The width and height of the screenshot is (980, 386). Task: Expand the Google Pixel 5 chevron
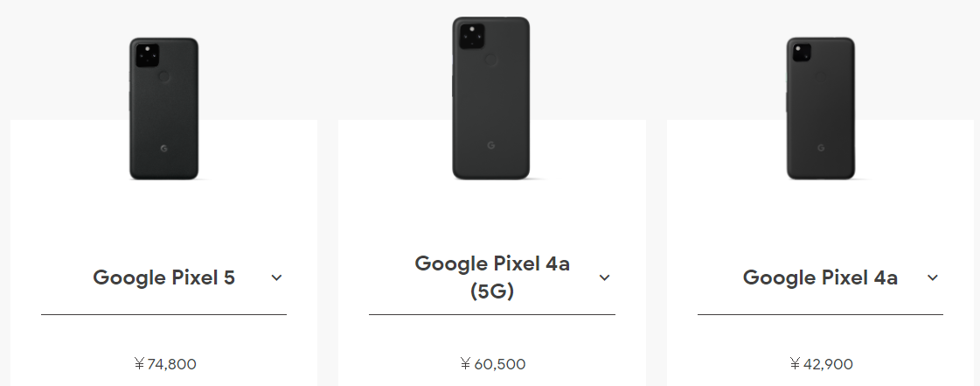pyautogui.click(x=276, y=277)
